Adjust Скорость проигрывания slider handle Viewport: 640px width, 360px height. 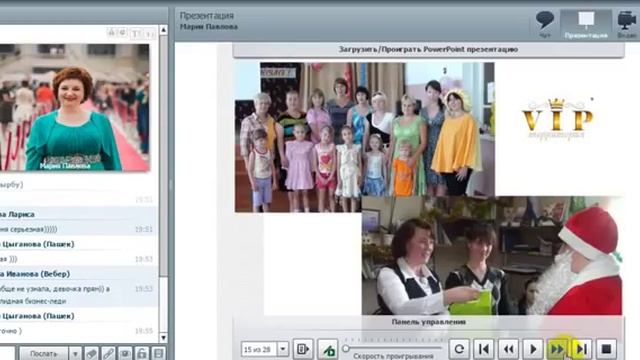coord(346,349)
